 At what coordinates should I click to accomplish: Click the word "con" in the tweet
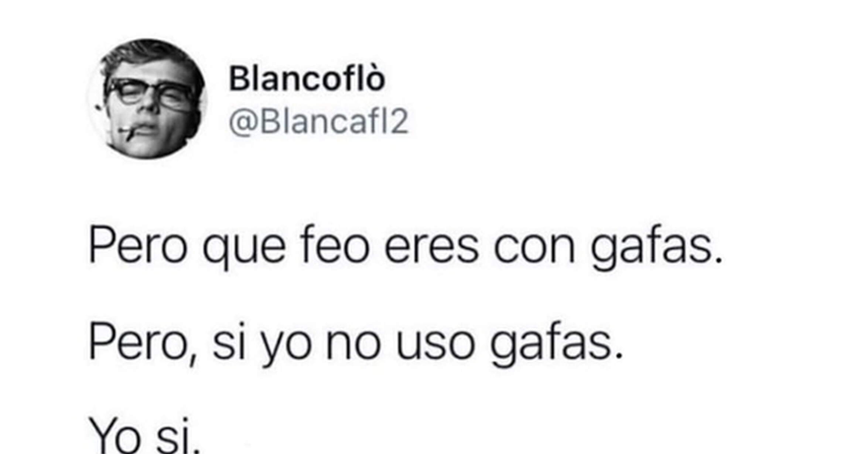pyautogui.click(x=534, y=248)
